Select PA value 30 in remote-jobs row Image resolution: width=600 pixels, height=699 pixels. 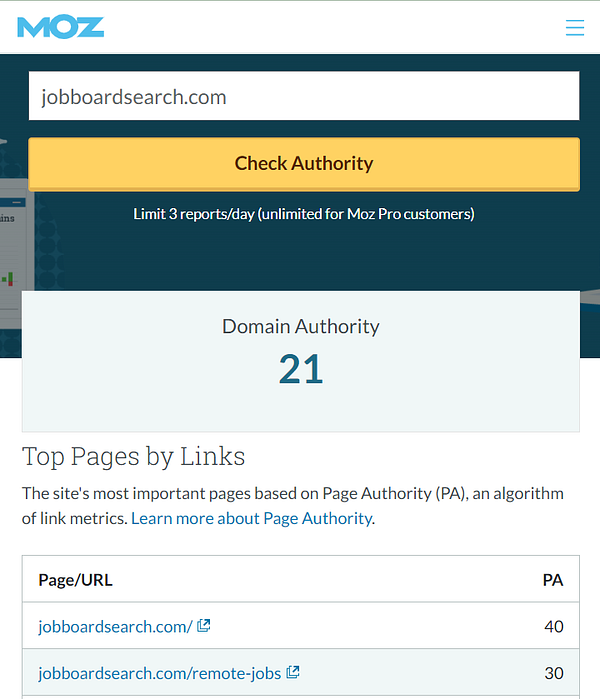point(554,673)
